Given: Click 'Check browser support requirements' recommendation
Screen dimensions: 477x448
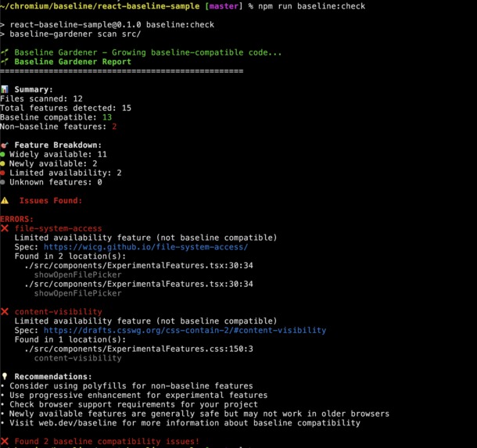Looking at the screenshot, I should [134, 404].
